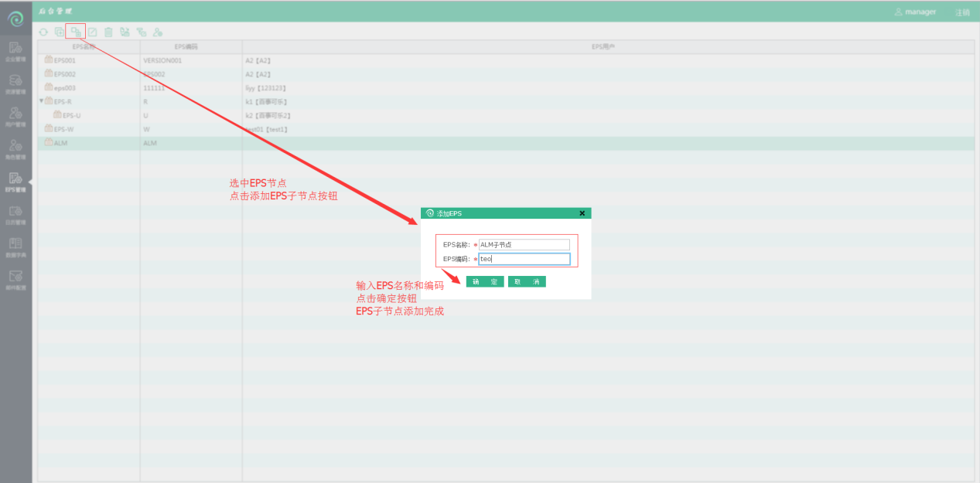The width and height of the screenshot is (980, 483).
Task: Select the EPS001 row in tree
Action: [64, 60]
